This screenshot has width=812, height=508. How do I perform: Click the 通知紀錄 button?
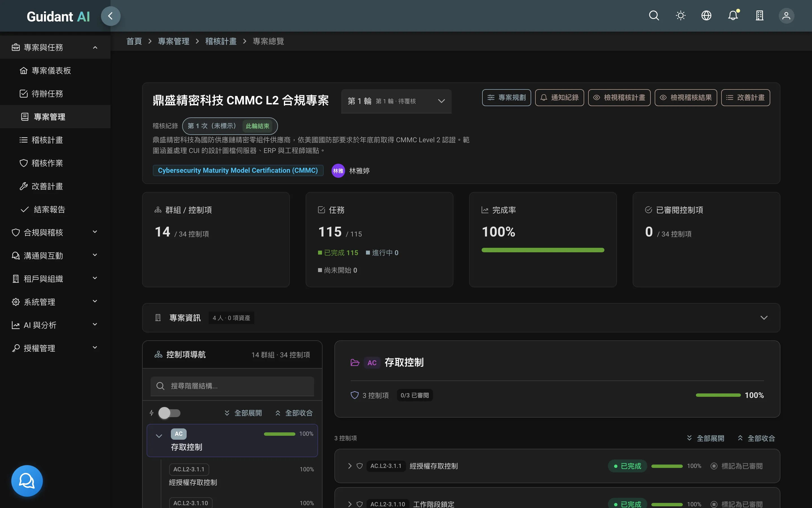click(x=559, y=98)
